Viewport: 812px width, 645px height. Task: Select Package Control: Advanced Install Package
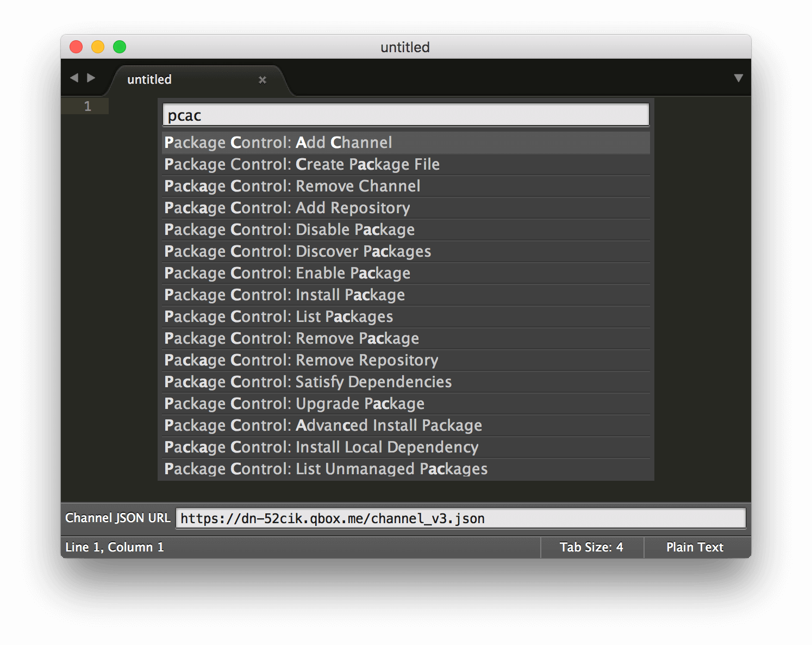[x=406, y=425]
